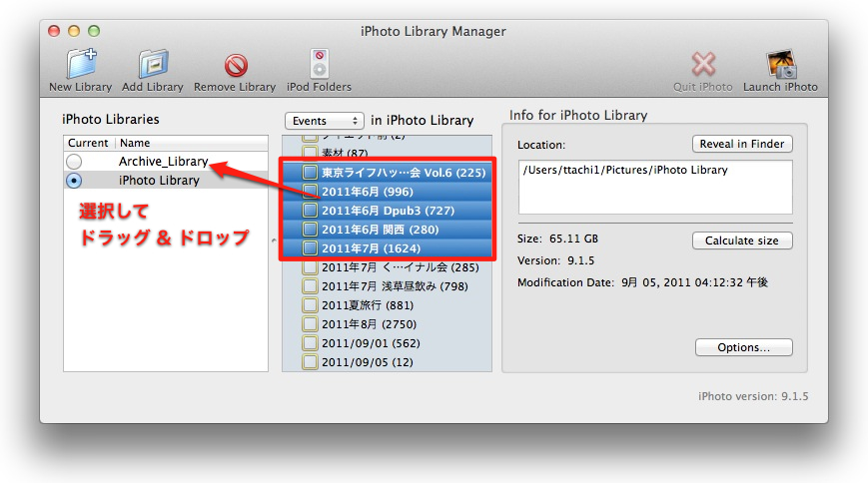Click the event icon beside 2011夏旅行
Viewport: 868px width, 483px height.
click(310, 305)
